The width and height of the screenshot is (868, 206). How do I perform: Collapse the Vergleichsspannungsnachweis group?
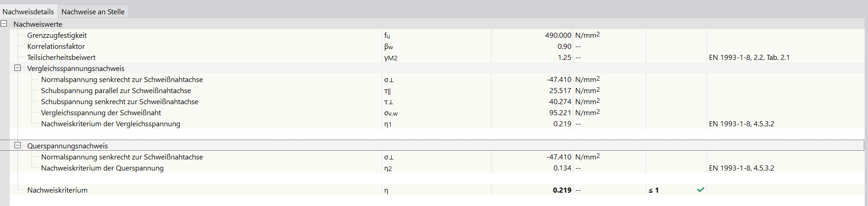18,68
